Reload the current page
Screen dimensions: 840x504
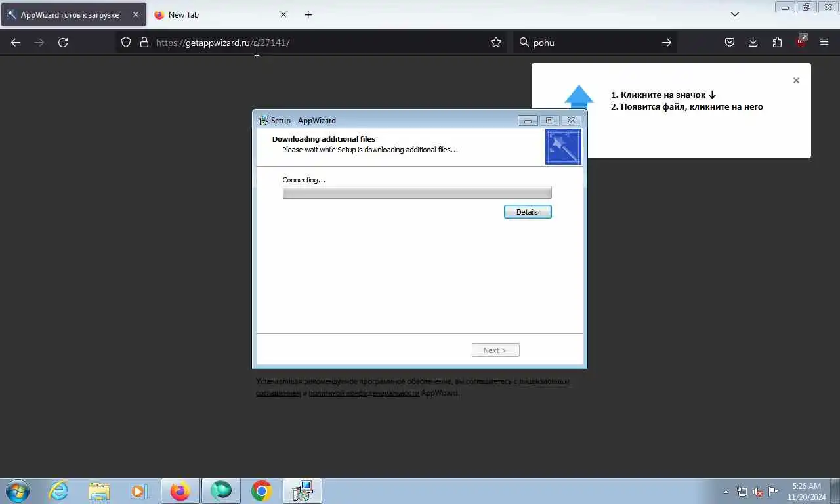click(63, 42)
